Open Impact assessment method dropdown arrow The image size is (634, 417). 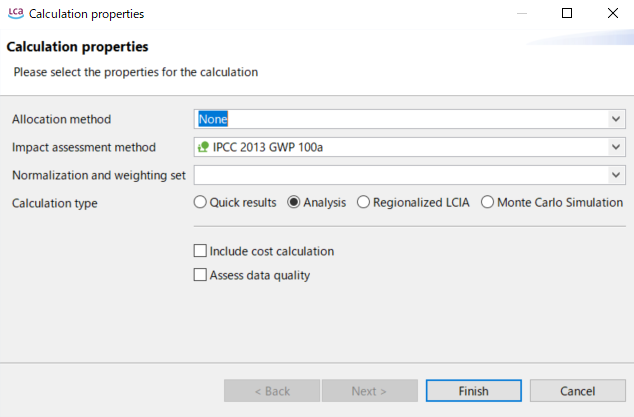pyautogui.click(x=616, y=147)
